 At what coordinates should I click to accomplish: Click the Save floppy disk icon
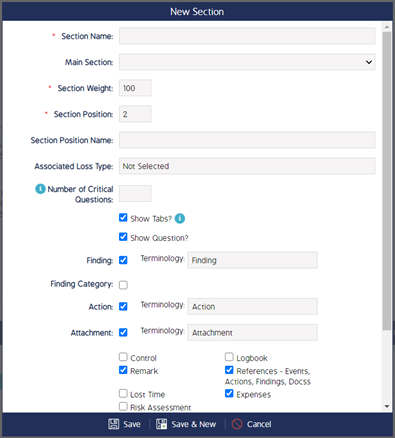point(113,424)
